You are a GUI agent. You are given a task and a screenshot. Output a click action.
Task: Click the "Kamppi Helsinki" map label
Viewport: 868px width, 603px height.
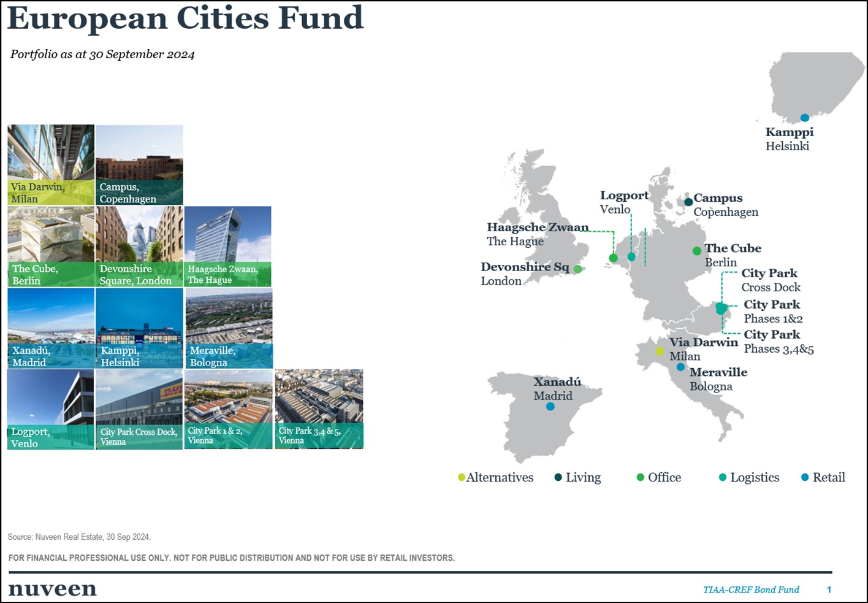point(790,139)
